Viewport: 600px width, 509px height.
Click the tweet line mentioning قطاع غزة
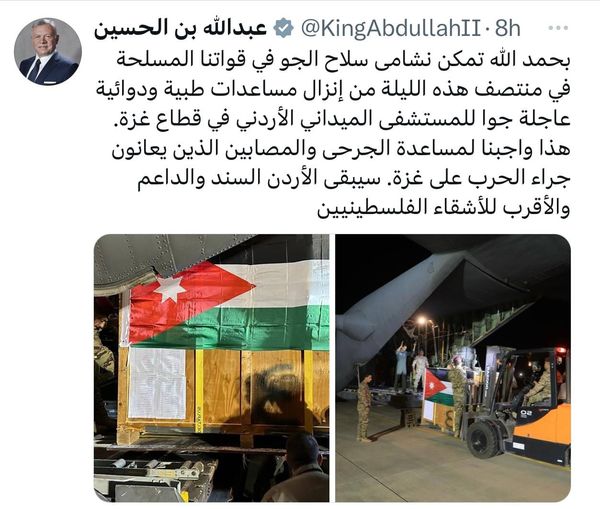click(343, 119)
